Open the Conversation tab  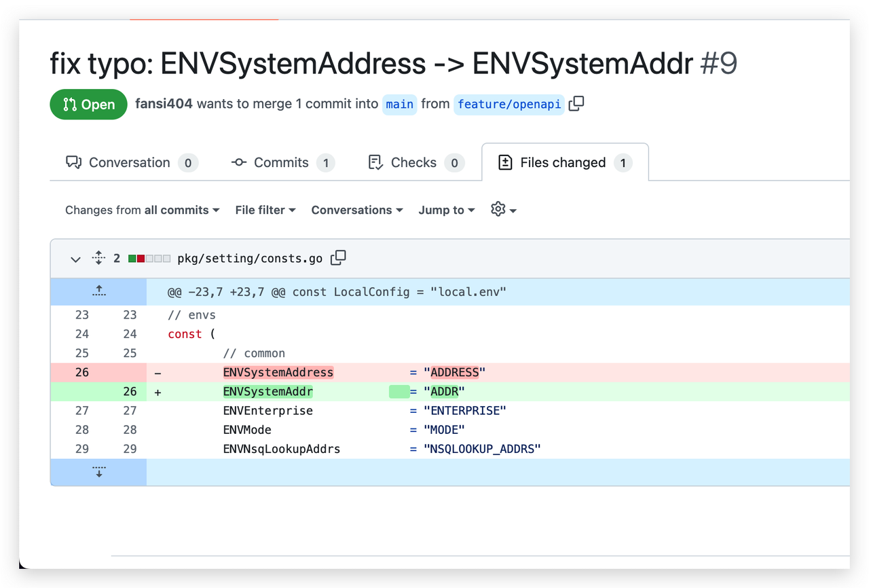point(130,162)
